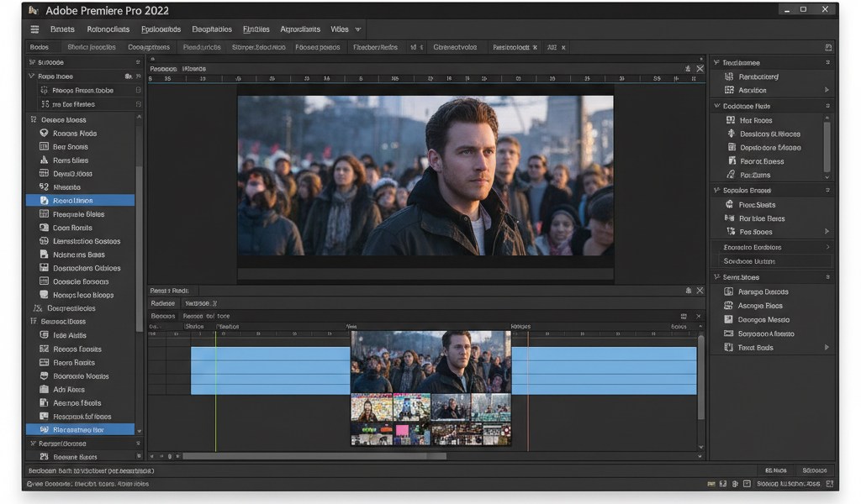Click the blue clip left of the thumbnail
Image resolution: width=861 pixels, height=504 pixels.
(271, 370)
